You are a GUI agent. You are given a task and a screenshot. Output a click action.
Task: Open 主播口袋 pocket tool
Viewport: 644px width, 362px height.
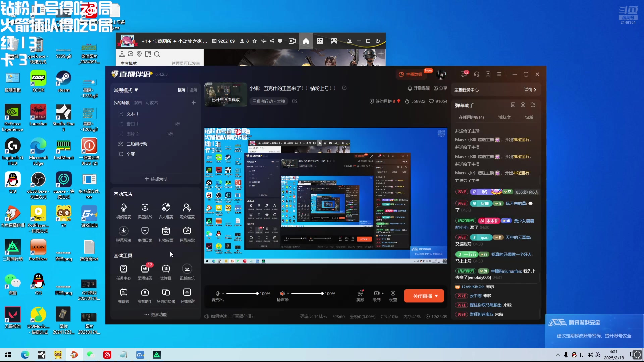click(145, 235)
